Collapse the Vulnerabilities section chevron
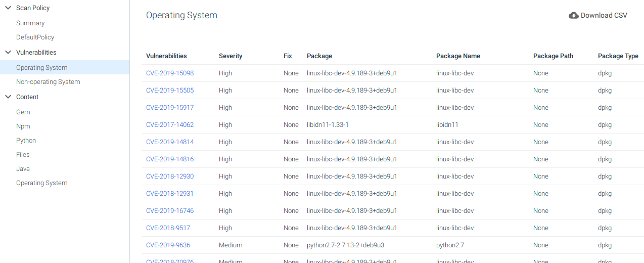Screen dimensions: 644x263 click(8, 53)
